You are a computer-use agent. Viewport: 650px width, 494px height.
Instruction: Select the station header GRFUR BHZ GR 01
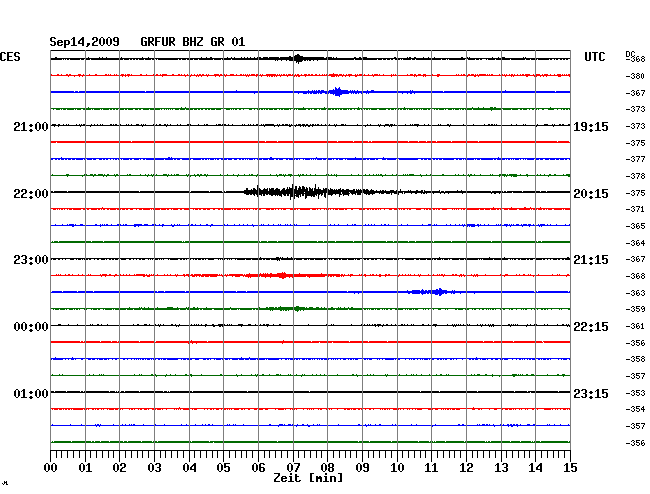[x=193, y=42]
